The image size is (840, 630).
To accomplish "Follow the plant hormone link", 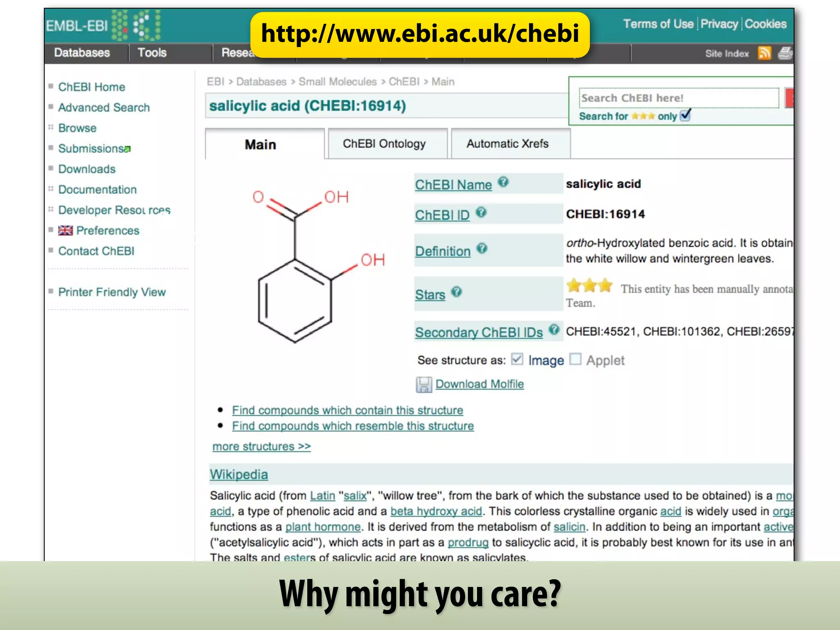I will (x=323, y=527).
